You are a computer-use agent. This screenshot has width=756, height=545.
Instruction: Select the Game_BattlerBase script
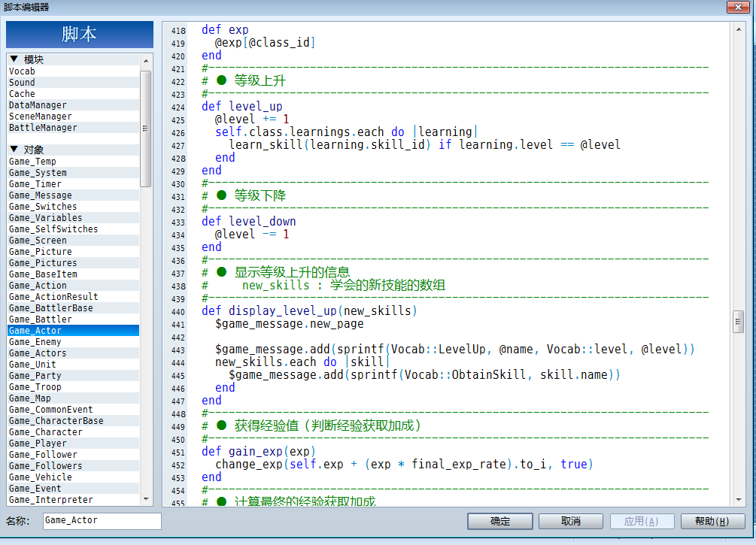(73, 308)
